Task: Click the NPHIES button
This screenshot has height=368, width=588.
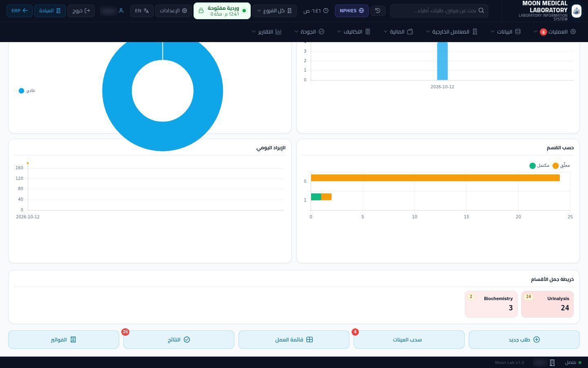Action: click(x=352, y=11)
